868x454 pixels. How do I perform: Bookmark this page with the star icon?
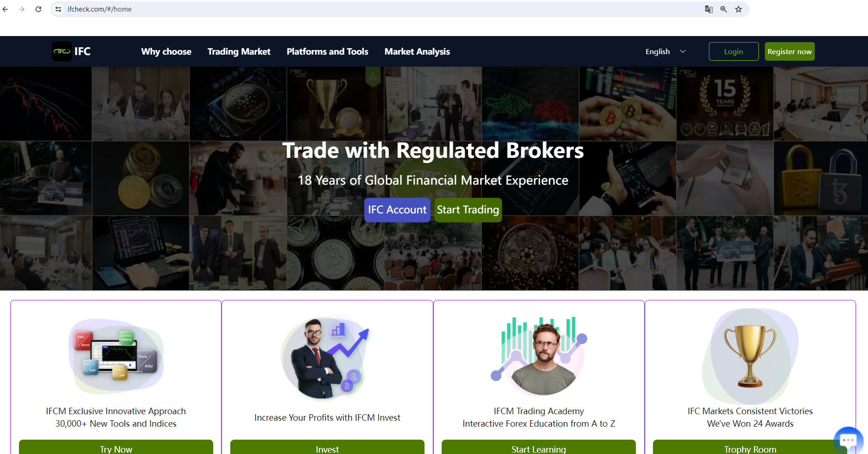739,9
